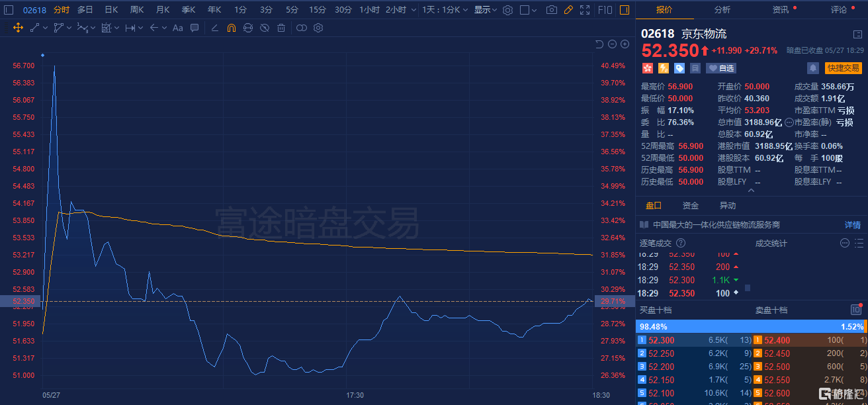The width and height of the screenshot is (868, 405).
Task: Click the blue price tag icon
Action: point(679,67)
